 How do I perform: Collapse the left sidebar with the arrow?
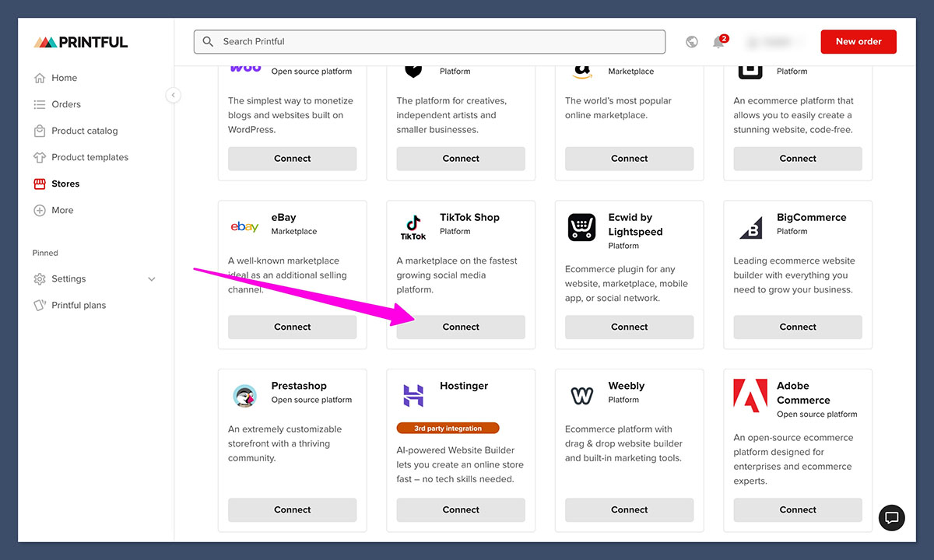click(x=174, y=95)
